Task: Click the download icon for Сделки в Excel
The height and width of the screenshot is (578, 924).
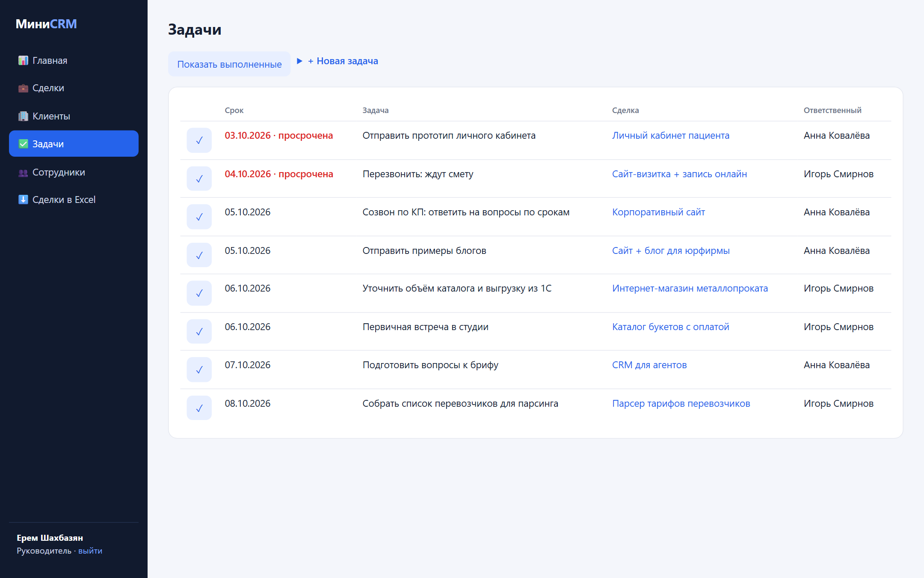Action: click(23, 200)
